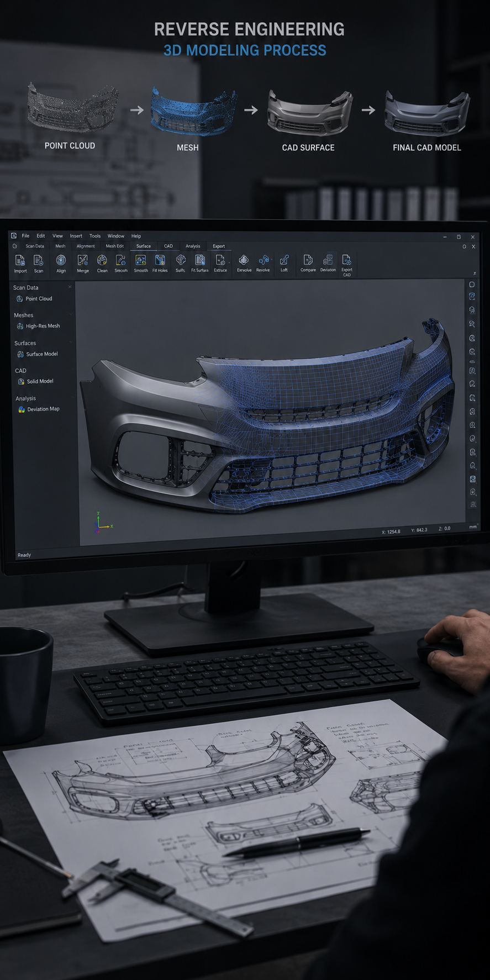Click the Ready status text
Viewport: 490px width, 980px height.
pyautogui.click(x=24, y=555)
